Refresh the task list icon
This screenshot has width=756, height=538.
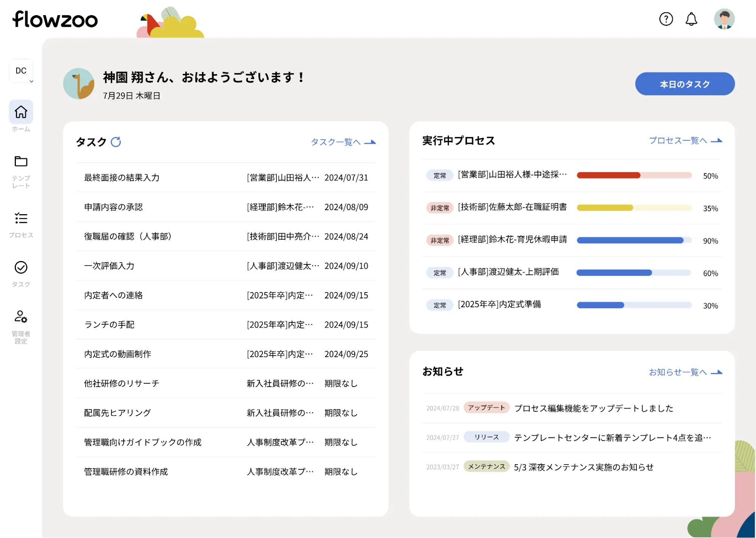[x=116, y=142]
